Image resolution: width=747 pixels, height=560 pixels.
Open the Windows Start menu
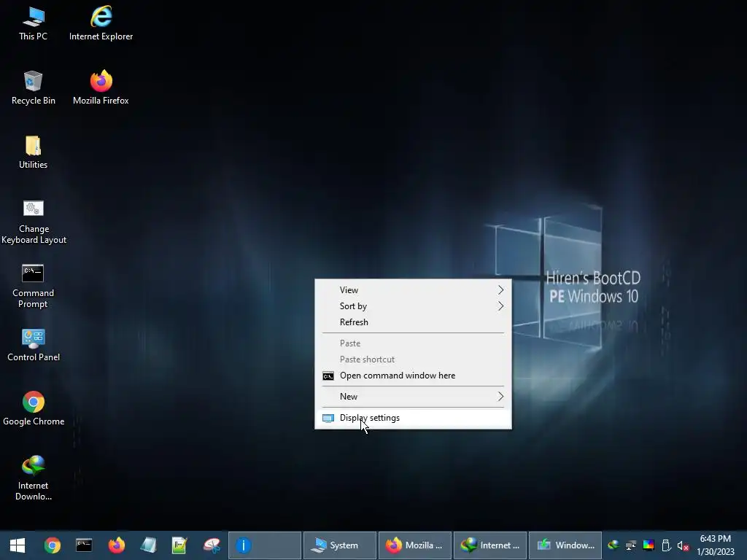point(18,545)
